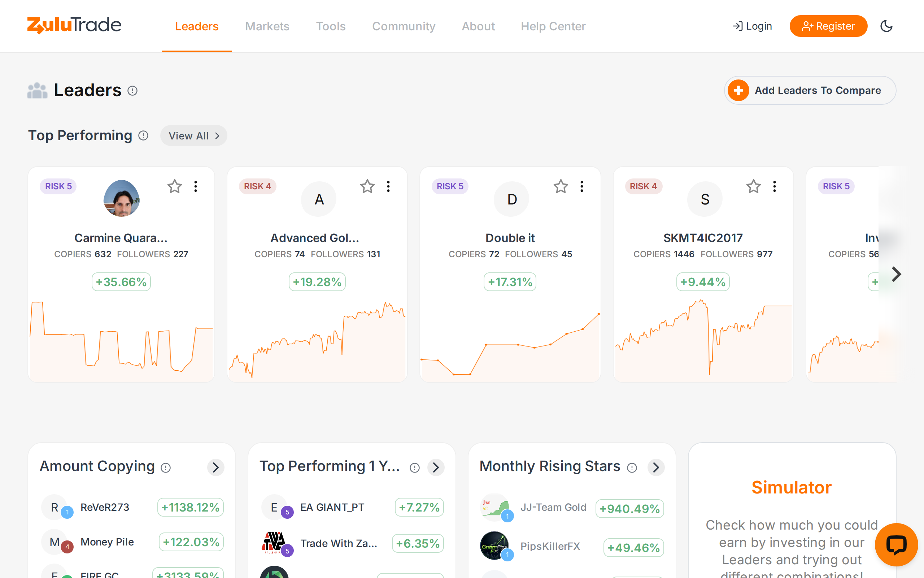
Task: Open the About menu
Action: 478,26
